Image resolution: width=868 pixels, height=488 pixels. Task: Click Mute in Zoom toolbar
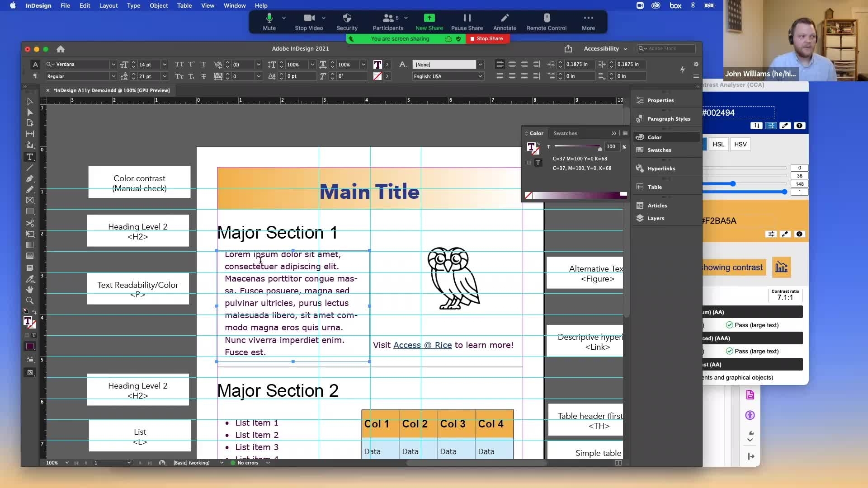click(x=269, y=22)
